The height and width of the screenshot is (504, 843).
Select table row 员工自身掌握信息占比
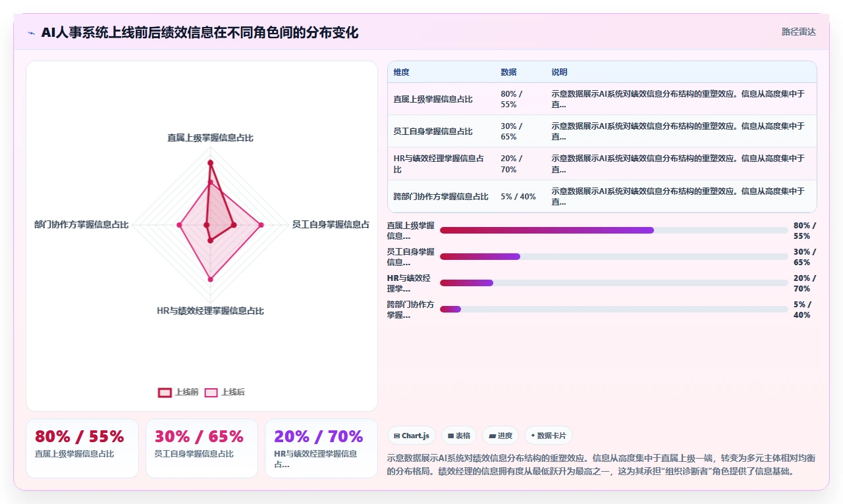602,132
